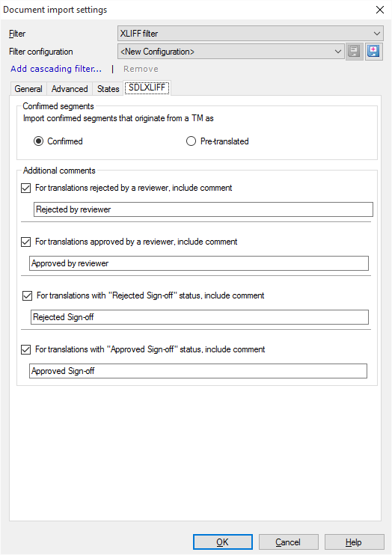Open the Filter dropdown showing XLIFF filter
Viewport: 392px width, 555px height.
(x=251, y=33)
